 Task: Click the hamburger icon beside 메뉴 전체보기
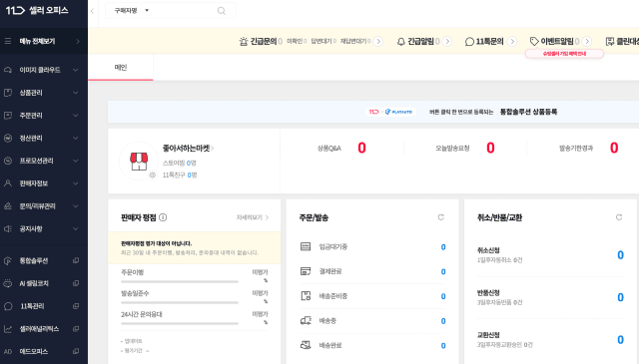click(8, 41)
